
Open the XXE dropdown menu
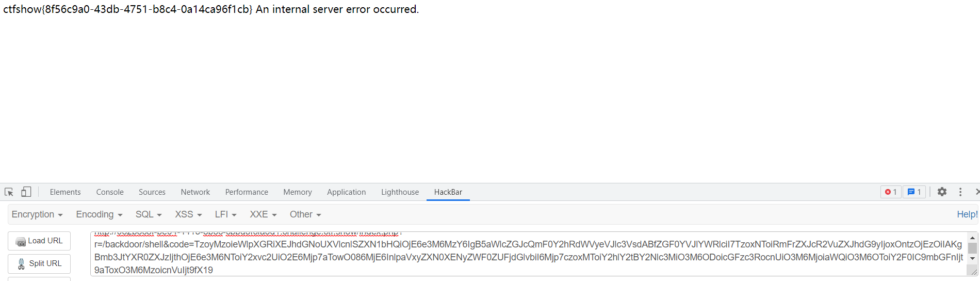click(x=263, y=214)
